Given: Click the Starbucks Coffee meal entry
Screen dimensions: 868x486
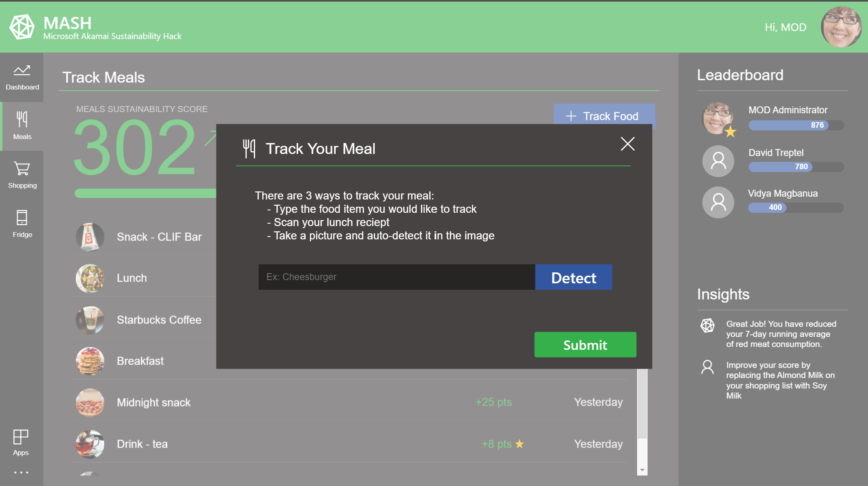Looking at the screenshot, I should [159, 319].
